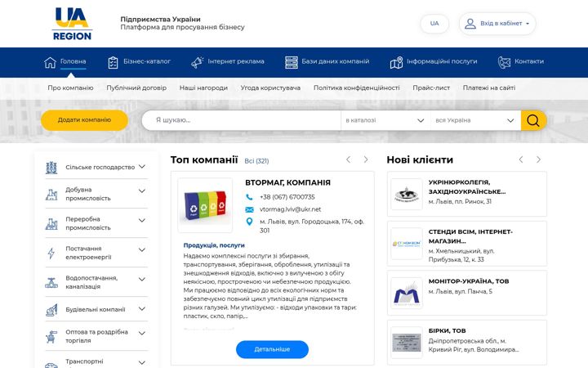The width and height of the screenshot is (588, 368).
Task: Open the ВТОРМАГ recycling bins image
Action: point(205,205)
